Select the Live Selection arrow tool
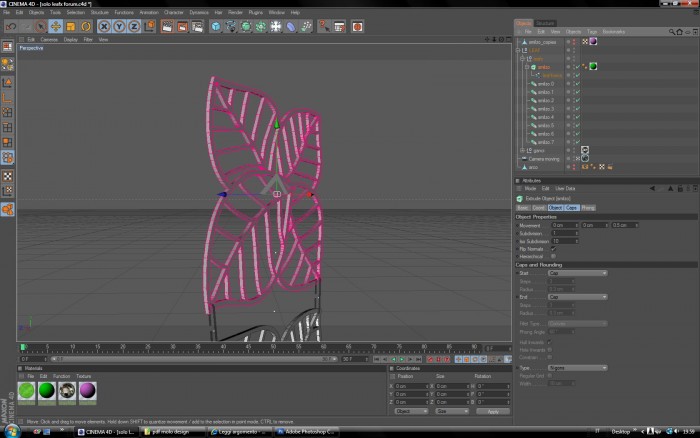This screenshot has height=438, width=700. 41,26
